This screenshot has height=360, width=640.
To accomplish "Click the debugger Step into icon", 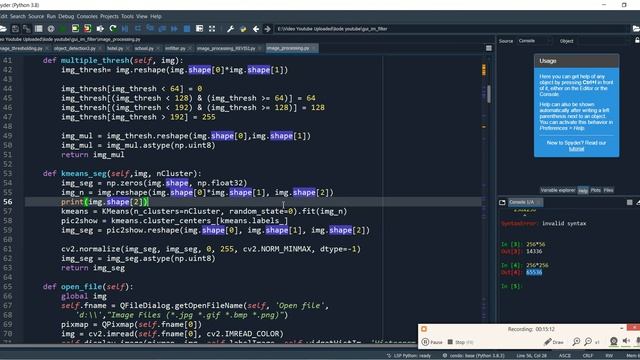I will point(150,29).
